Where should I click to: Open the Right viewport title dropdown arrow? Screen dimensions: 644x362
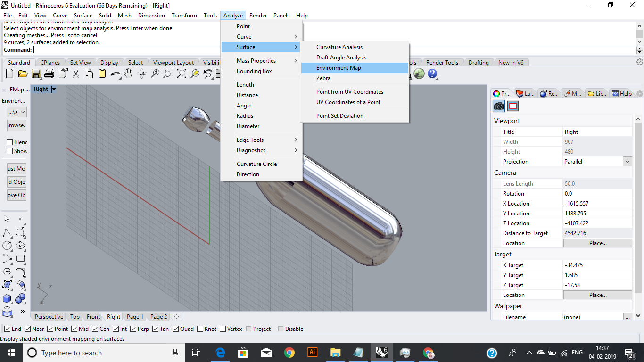pos(54,89)
